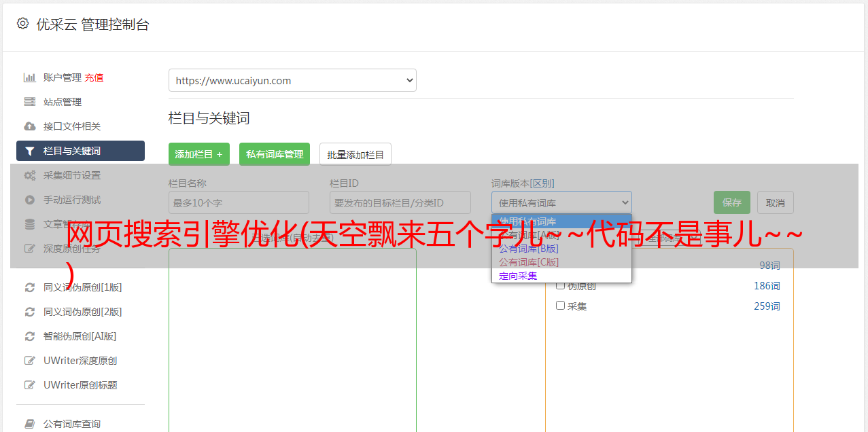Click the 私有词库管理 button
The width and height of the screenshot is (868, 432).
[x=275, y=154]
